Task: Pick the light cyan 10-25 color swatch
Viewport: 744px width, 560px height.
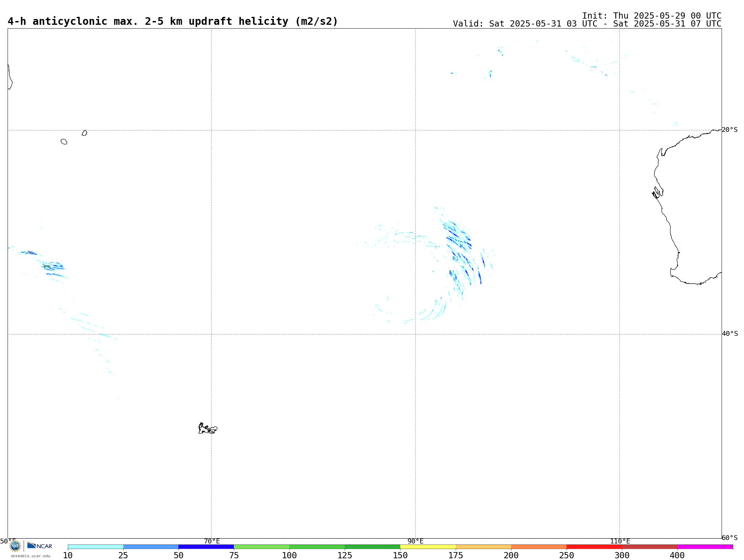Action: [95, 547]
